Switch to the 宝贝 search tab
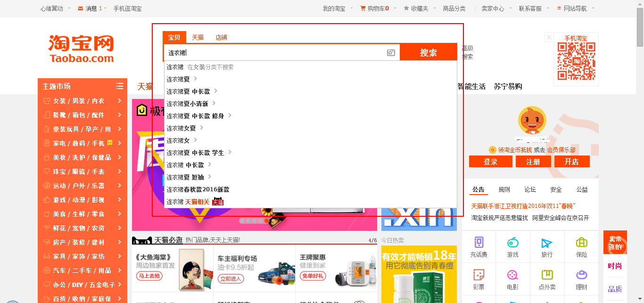This screenshot has width=644, height=303. [x=174, y=38]
